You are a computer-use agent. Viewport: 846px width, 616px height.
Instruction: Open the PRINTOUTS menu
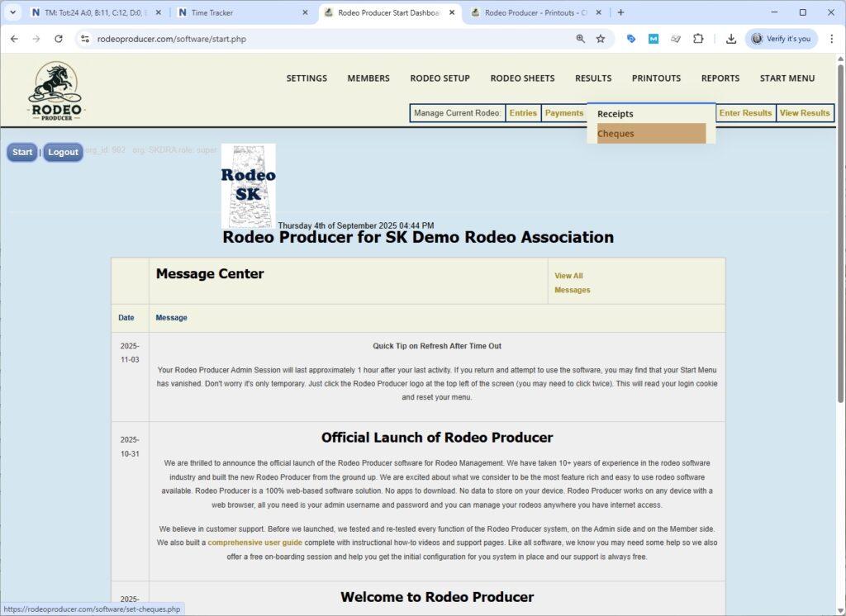pyautogui.click(x=656, y=78)
